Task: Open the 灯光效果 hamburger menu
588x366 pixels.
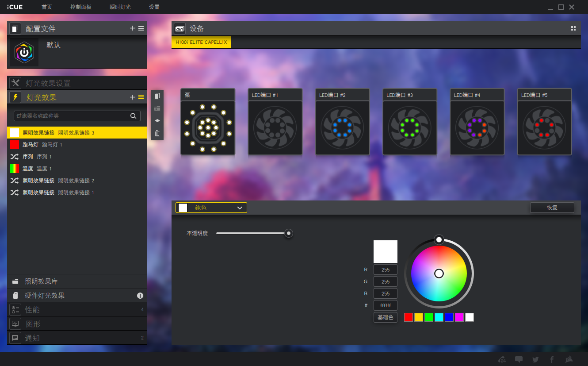Action: coord(141,97)
